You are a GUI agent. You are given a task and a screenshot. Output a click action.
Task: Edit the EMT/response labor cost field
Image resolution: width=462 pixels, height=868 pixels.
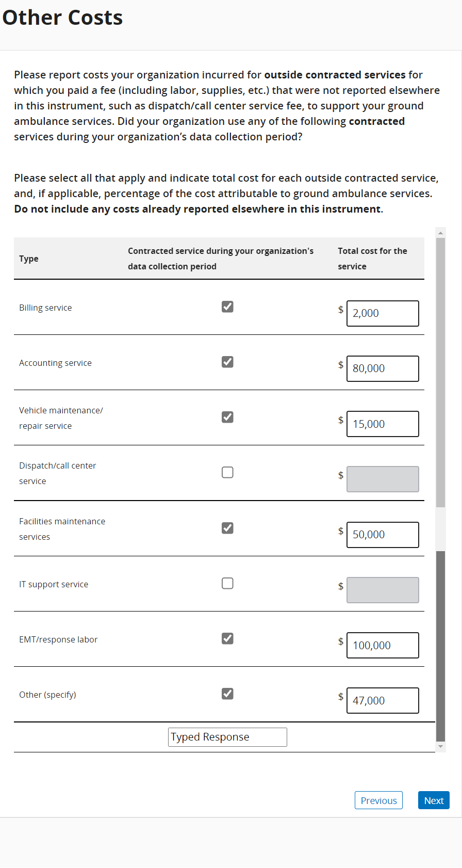[x=383, y=646]
